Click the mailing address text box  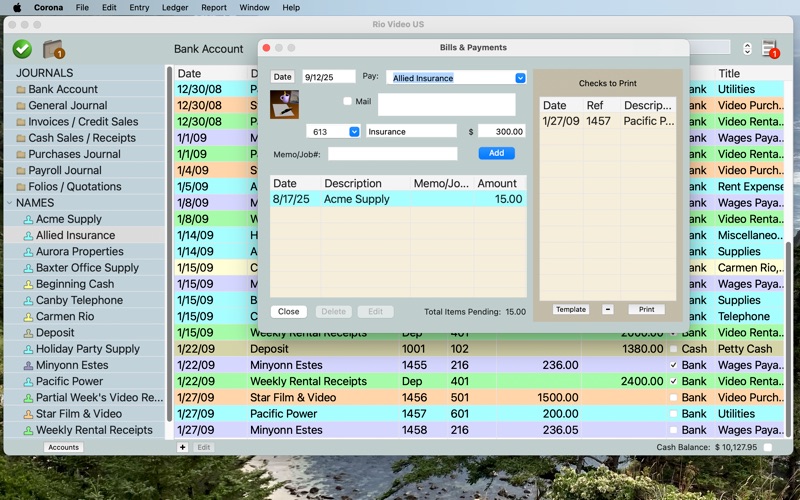click(446, 105)
